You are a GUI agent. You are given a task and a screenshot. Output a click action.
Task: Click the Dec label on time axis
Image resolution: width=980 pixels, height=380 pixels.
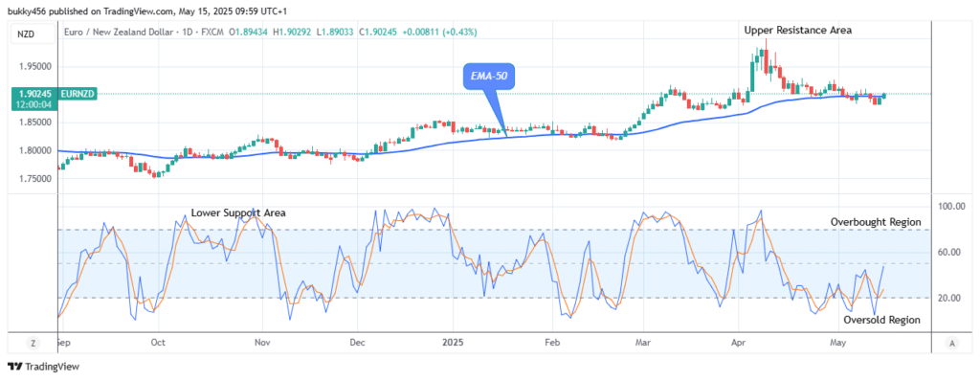(x=358, y=343)
